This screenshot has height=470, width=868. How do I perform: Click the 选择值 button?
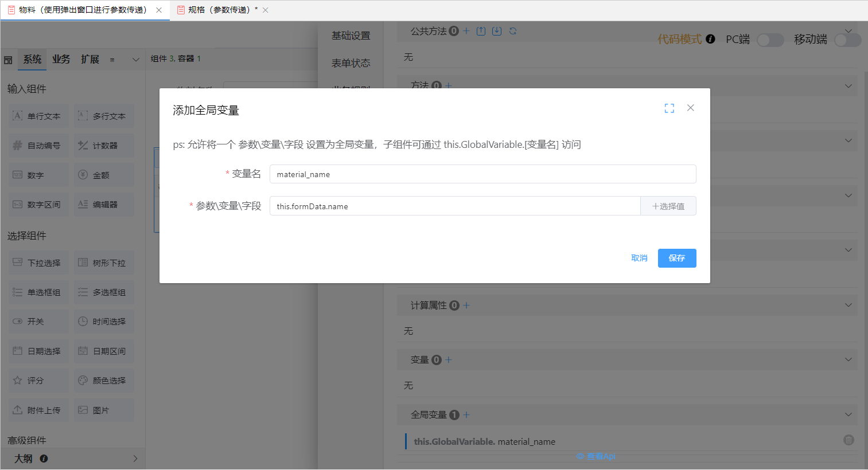point(668,206)
